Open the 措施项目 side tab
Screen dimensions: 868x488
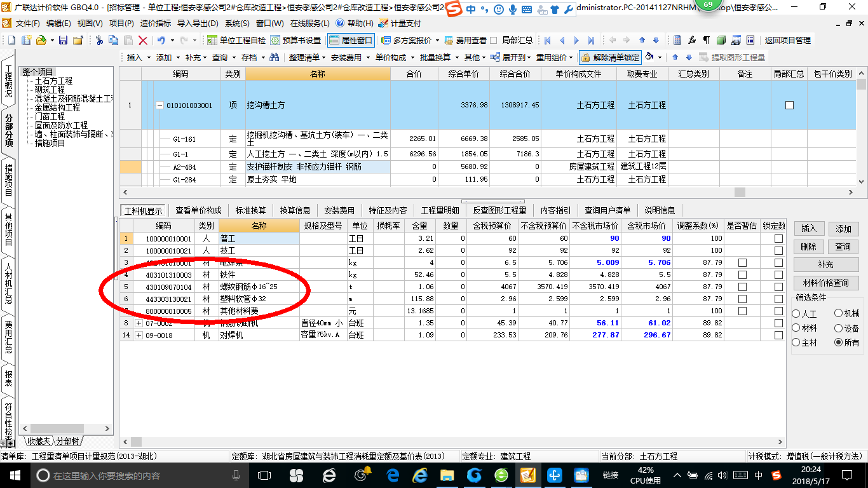9,180
